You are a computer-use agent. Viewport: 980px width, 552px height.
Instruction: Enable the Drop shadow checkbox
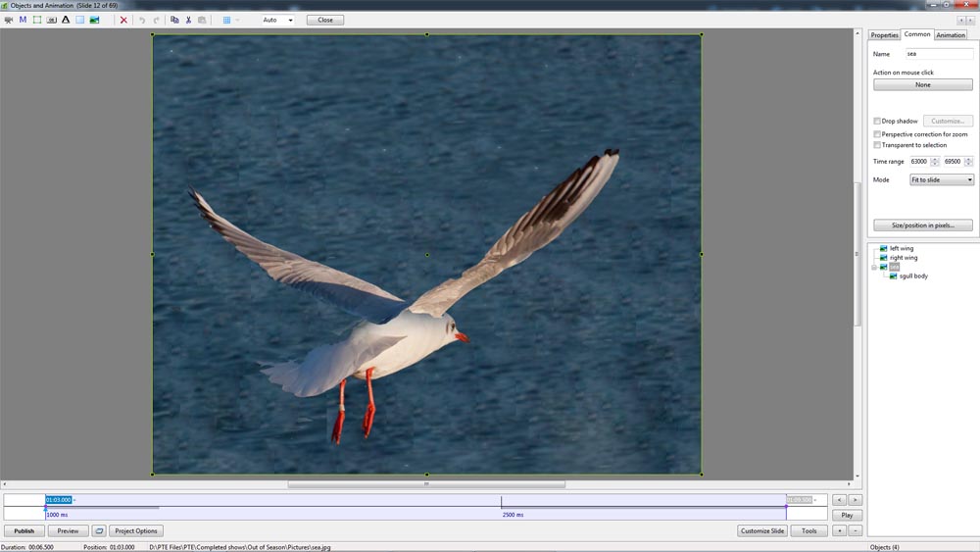tap(877, 122)
